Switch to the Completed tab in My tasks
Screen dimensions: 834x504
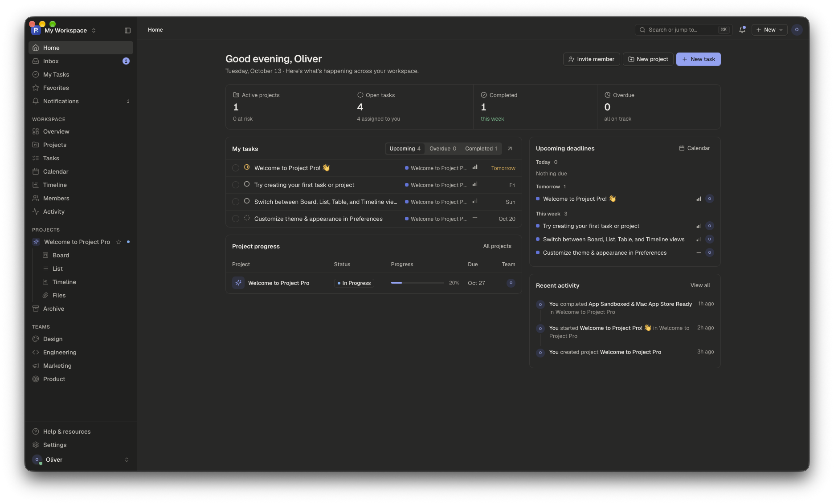tap(481, 149)
